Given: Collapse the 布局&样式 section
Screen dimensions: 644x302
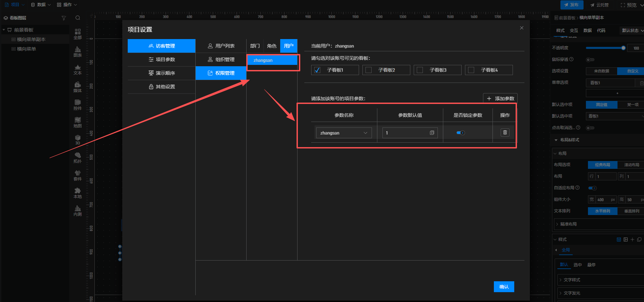Looking at the screenshot, I should coord(556,140).
